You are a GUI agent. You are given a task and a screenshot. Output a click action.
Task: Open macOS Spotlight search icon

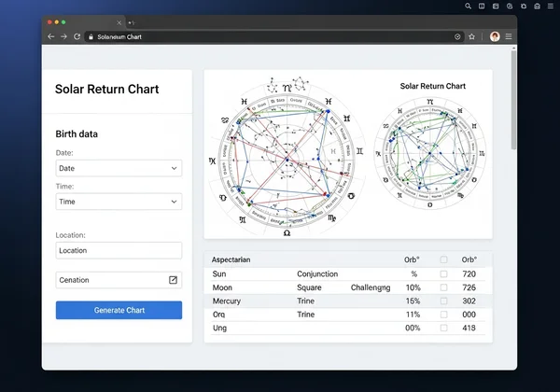pyautogui.click(x=469, y=6)
